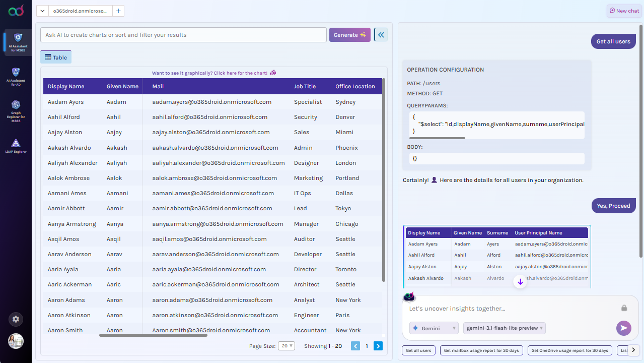Image resolution: width=644 pixels, height=363 pixels.
Task: Click the Generate button
Action: coord(349,35)
